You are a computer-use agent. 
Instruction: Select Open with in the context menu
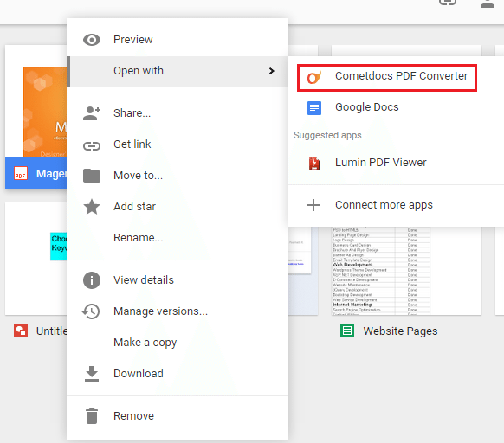coord(178,71)
